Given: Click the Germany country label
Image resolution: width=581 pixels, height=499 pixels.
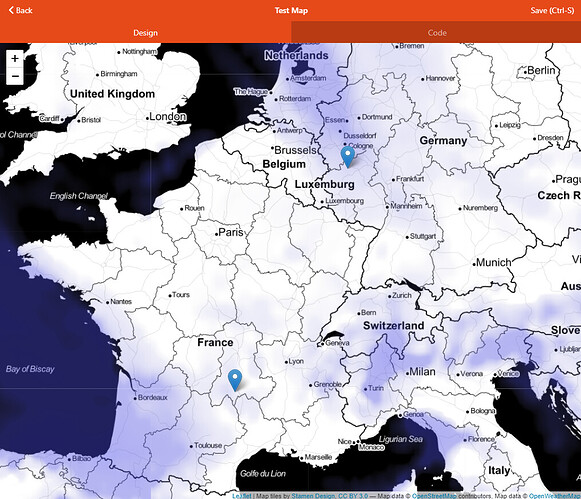Looking at the screenshot, I should click(443, 140).
